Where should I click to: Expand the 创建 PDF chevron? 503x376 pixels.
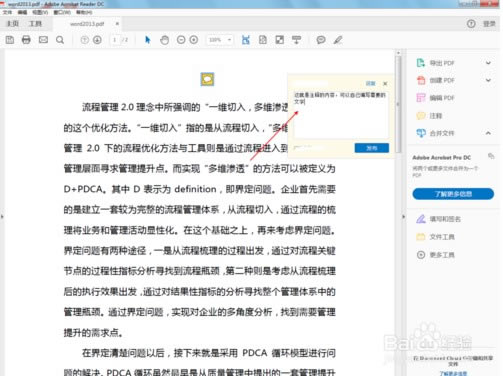[x=488, y=80]
